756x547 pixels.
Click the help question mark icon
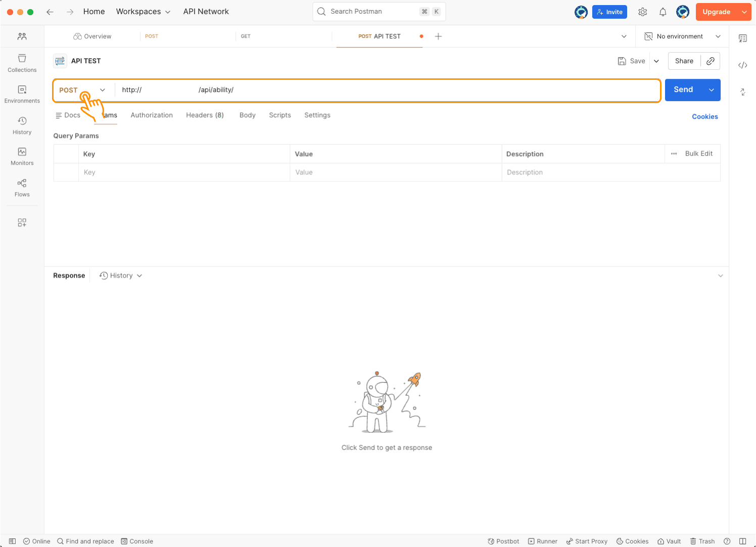pos(727,541)
